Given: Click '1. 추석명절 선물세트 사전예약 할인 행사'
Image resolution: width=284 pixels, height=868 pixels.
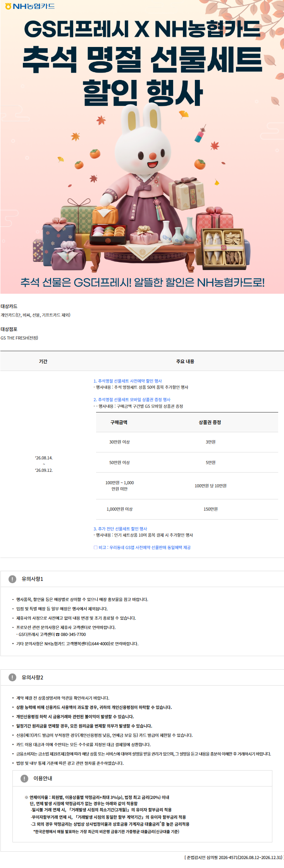Looking at the screenshot, I should click(128, 381).
